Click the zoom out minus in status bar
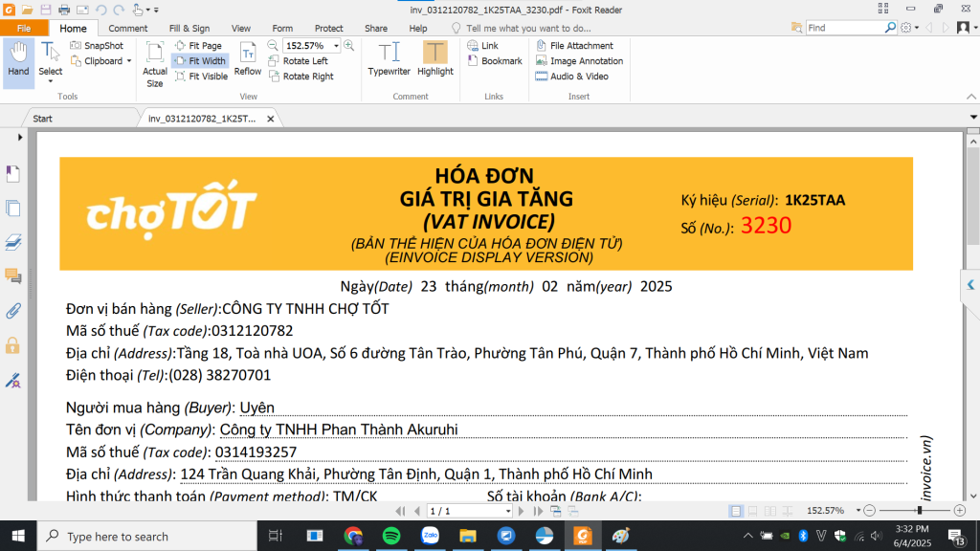This screenshot has height=551, width=980. coord(869,511)
